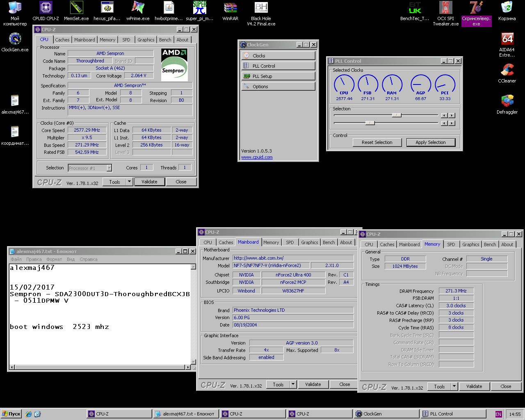Open hexus_pifa desktop shortcut
Viewport: 525px width, 420px height.
coord(107,11)
